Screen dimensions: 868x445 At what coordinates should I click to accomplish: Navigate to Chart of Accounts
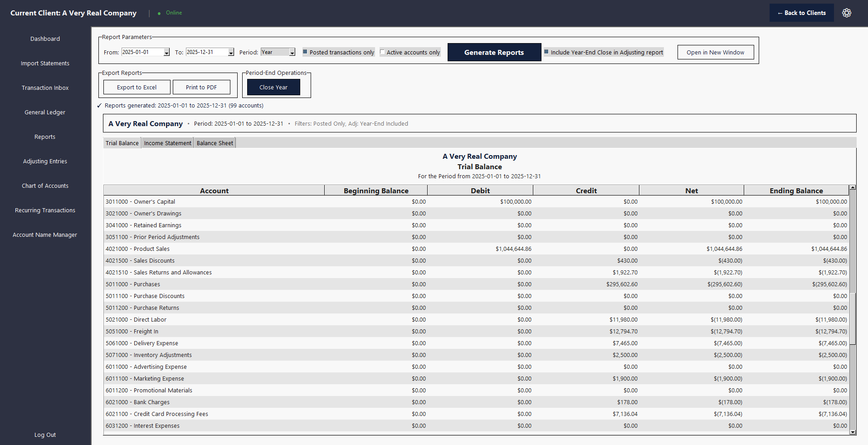click(x=45, y=186)
